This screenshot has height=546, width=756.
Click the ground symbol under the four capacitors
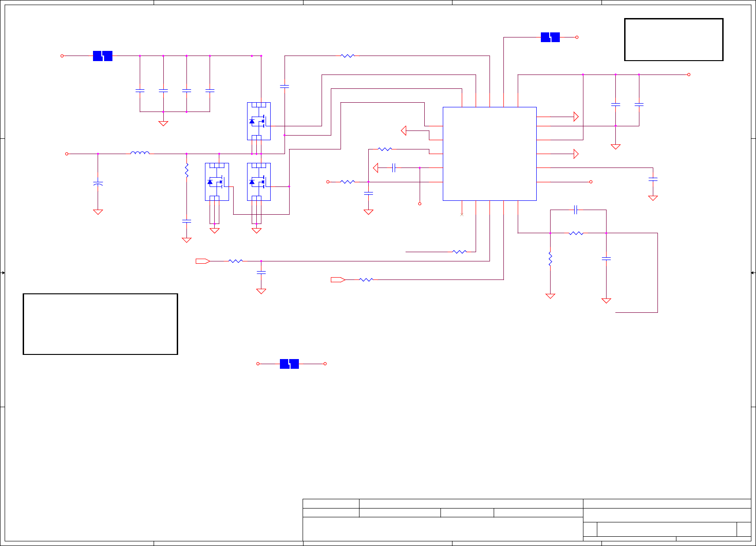[x=163, y=123]
